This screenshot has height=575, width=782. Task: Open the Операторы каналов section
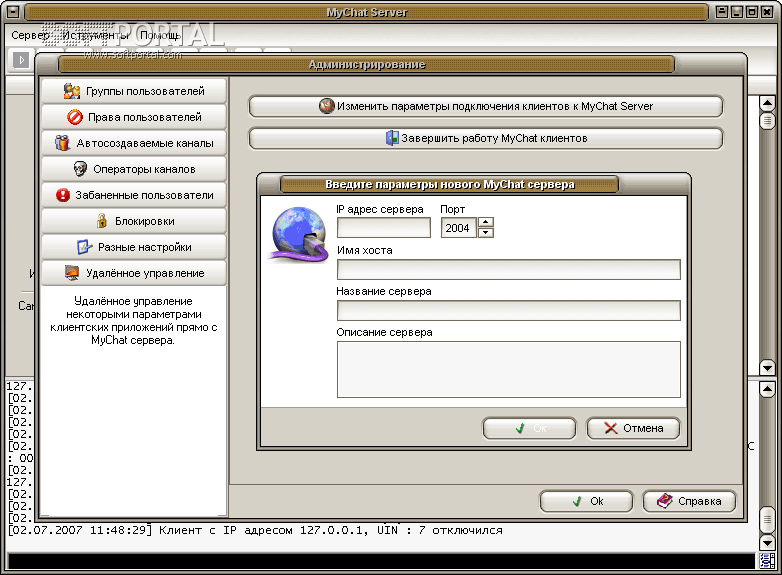pos(134,169)
